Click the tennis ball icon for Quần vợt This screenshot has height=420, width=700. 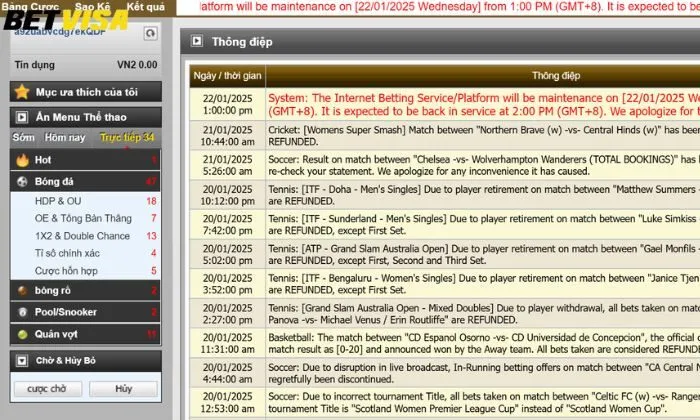pos(23,334)
